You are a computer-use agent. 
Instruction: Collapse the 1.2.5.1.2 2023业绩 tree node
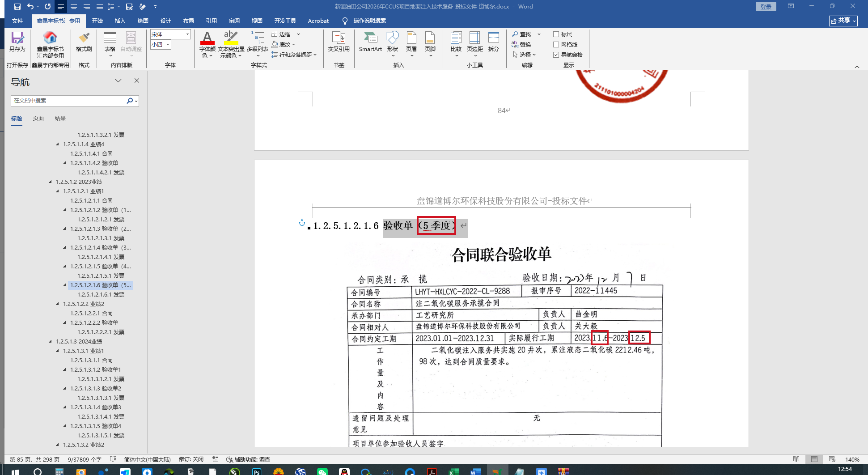(50, 182)
